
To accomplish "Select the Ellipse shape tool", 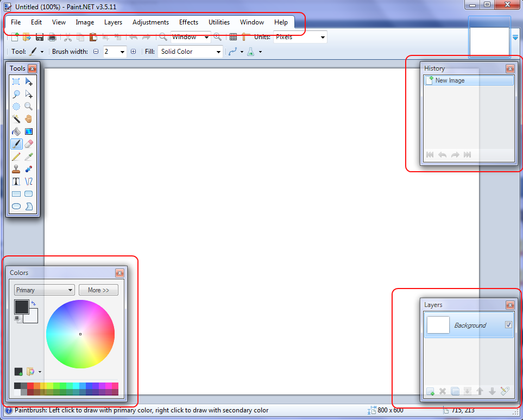I will pyautogui.click(x=16, y=206).
